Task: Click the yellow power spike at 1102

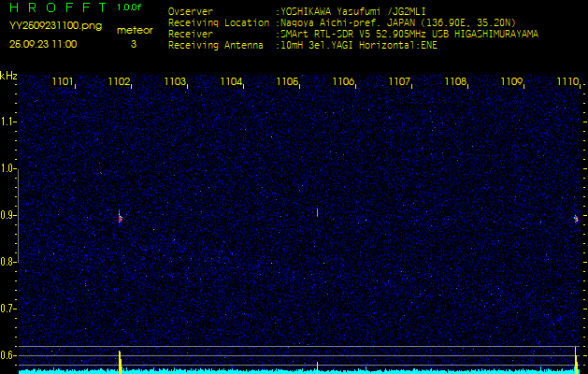Action: 120,360
